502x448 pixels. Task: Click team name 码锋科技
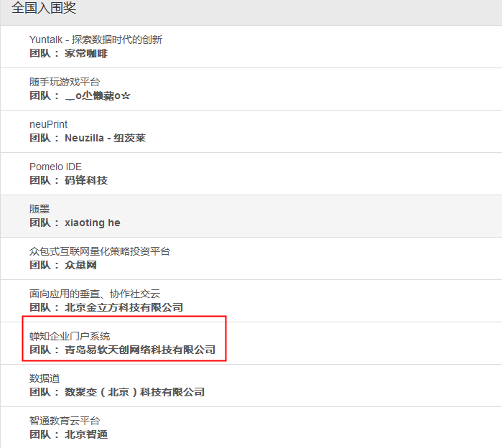point(85,180)
